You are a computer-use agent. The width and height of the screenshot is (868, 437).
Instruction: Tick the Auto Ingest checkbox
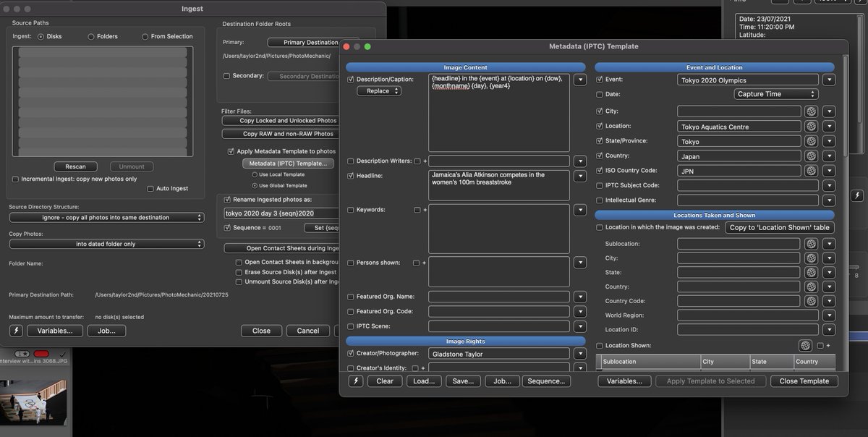click(x=150, y=189)
